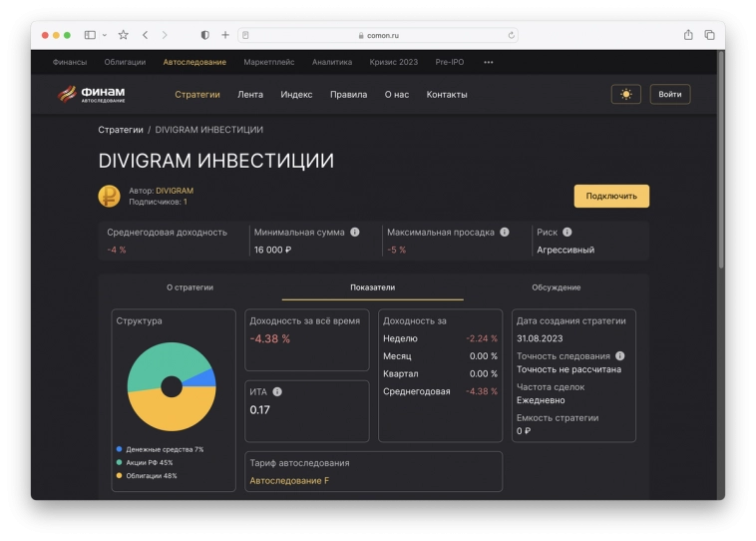Screen dimensions: 756x541
Task: Click the ruble coin author avatar
Action: (110, 196)
